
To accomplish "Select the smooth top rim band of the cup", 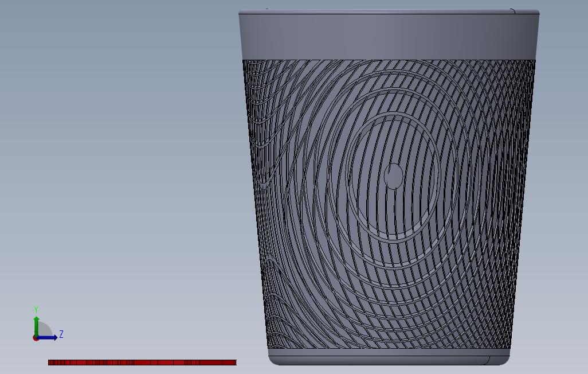I will pyautogui.click(x=389, y=36).
